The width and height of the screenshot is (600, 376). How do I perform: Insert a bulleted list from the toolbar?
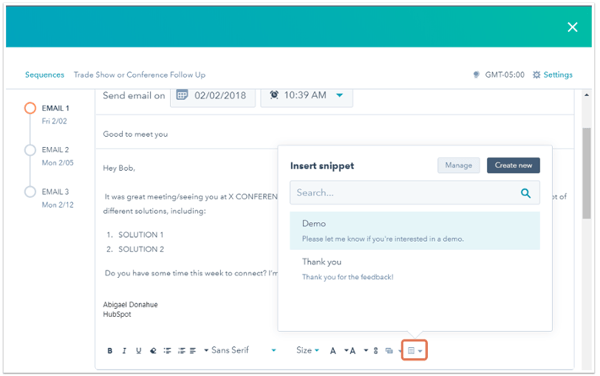tap(167, 350)
